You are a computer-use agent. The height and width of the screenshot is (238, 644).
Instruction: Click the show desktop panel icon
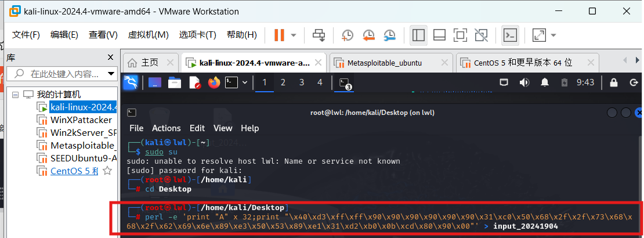[x=155, y=82]
